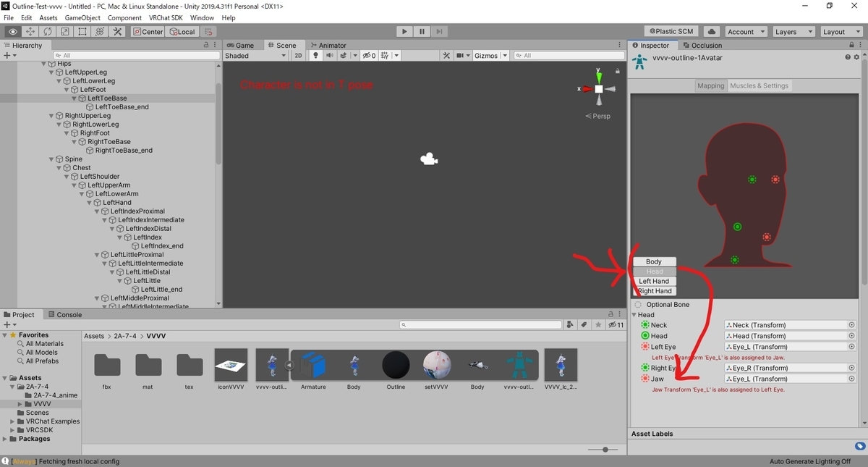
Task: Select the Right Hand mapping button
Action: [655, 291]
